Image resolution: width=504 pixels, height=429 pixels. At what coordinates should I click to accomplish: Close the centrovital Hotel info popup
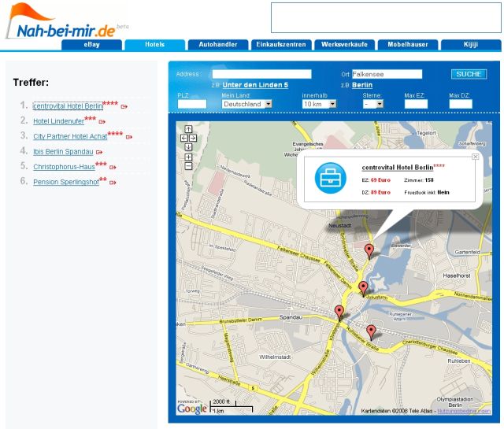(476, 157)
